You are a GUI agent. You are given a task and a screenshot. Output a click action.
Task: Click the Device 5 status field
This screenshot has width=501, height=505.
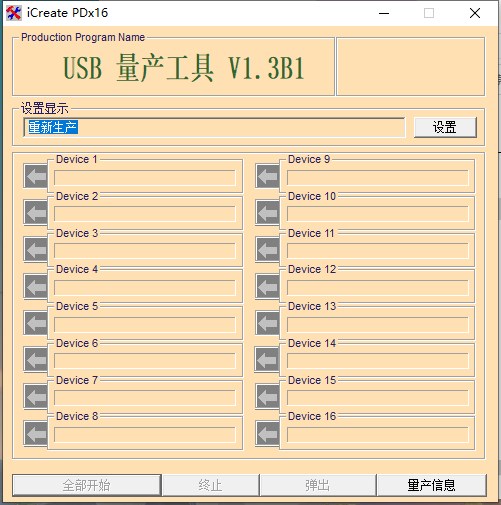[x=145, y=324]
